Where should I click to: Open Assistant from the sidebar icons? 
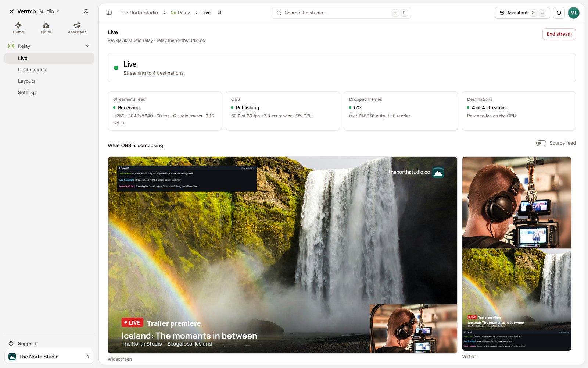point(77,28)
